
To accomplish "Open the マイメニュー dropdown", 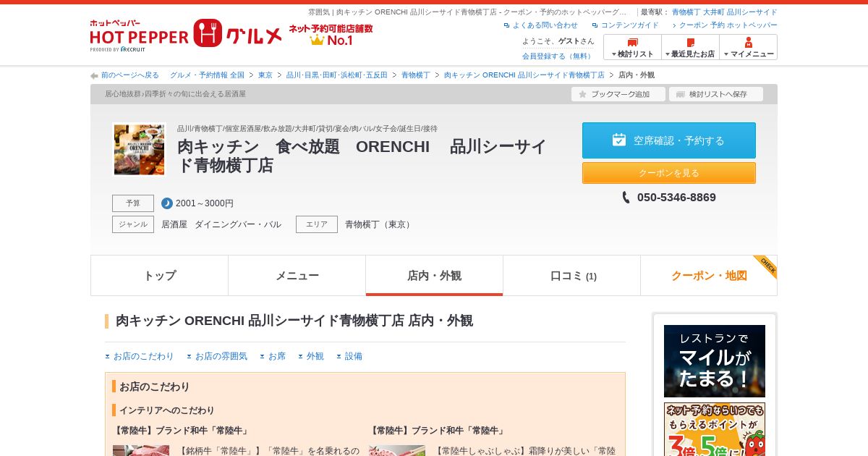I will coord(748,47).
